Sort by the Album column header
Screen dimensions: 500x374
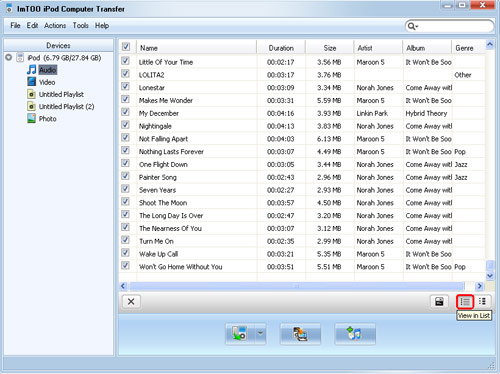click(427, 48)
